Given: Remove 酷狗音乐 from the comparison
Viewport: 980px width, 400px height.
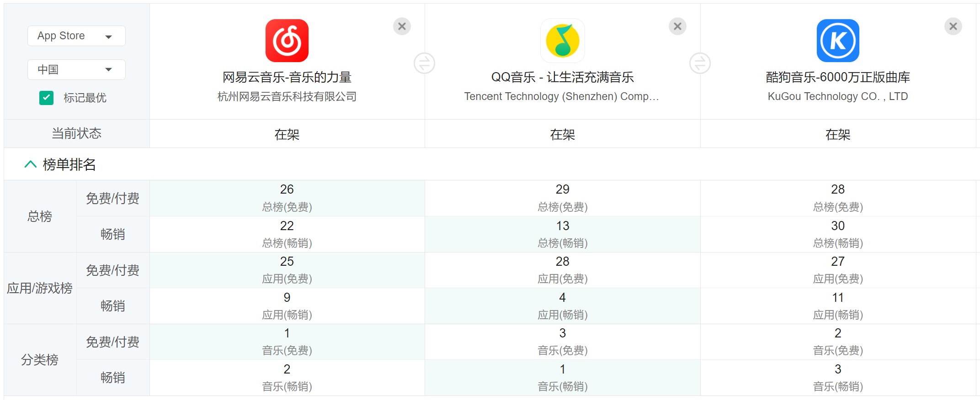Looking at the screenshot, I should point(953,26).
